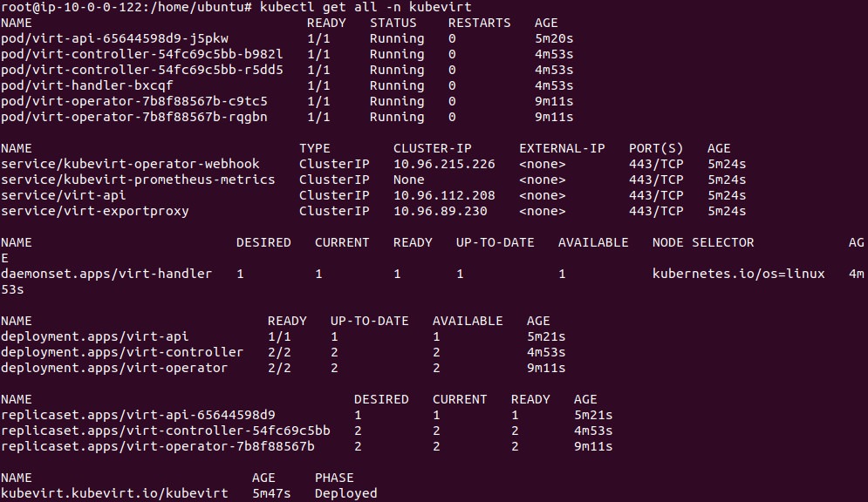
Task: Click CLUSTER-IP column header
Action: (x=433, y=149)
